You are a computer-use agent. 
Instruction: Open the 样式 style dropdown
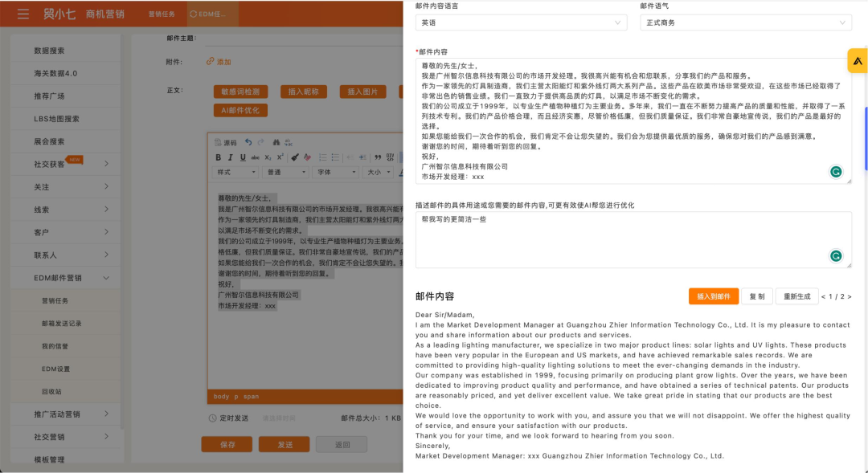point(235,172)
